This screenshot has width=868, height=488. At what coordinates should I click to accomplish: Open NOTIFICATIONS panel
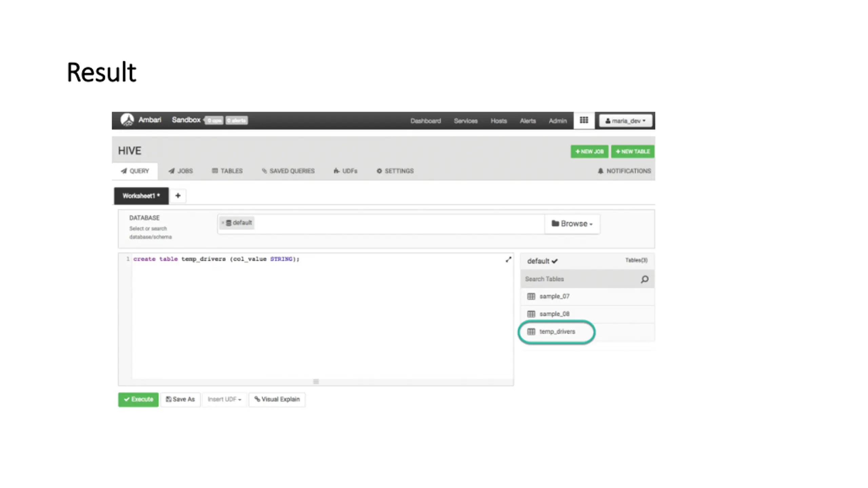[624, 171]
